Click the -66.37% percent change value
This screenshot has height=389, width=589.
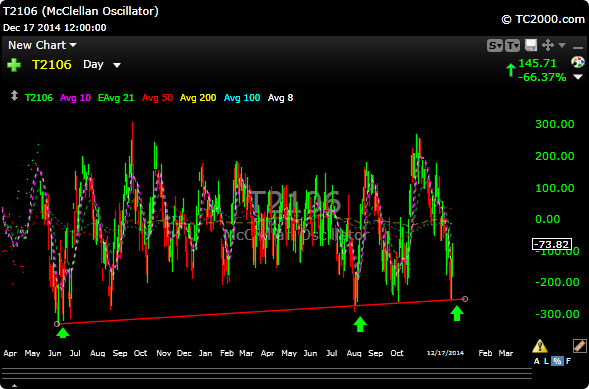542,77
